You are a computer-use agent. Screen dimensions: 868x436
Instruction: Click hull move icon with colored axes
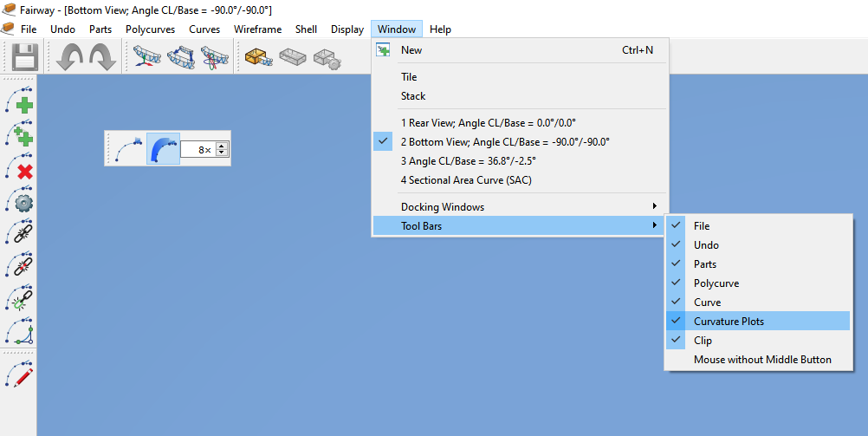147,57
